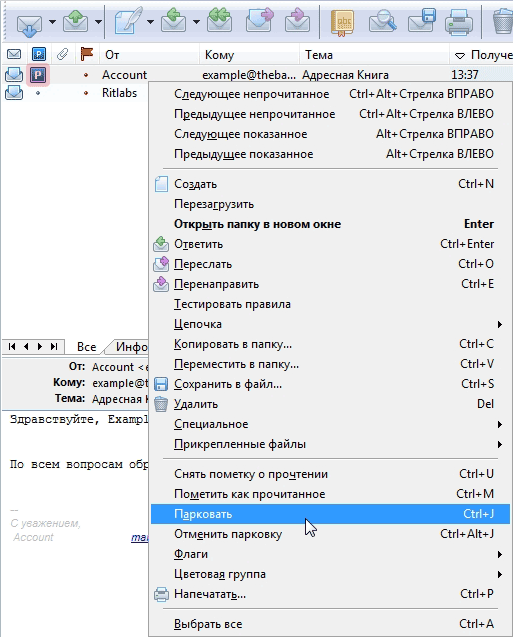Select the message titled Адресная Книга

pyautogui.click(x=345, y=75)
